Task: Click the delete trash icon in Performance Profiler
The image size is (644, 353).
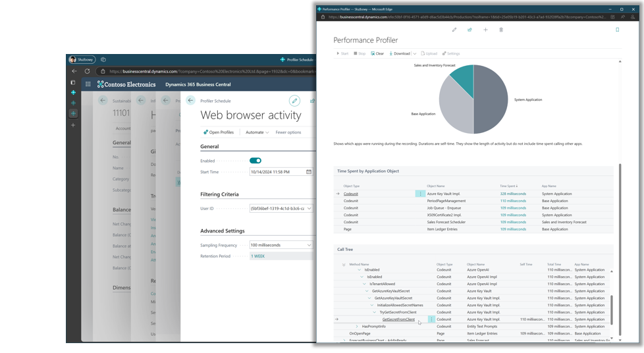Action: [501, 30]
